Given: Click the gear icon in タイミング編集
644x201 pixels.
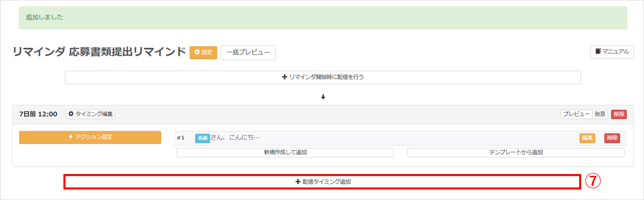Looking at the screenshot, I should pos(71,114).
